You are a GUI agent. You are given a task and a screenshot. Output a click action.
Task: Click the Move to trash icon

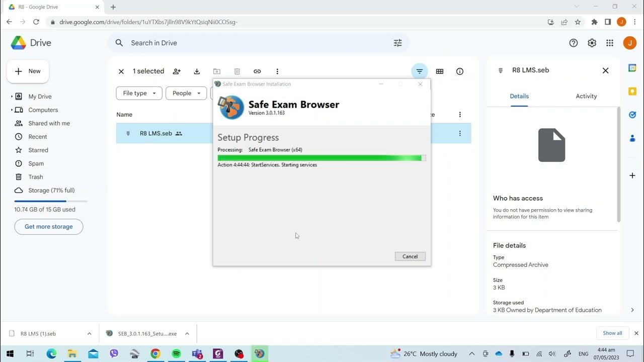coord(237,71)
